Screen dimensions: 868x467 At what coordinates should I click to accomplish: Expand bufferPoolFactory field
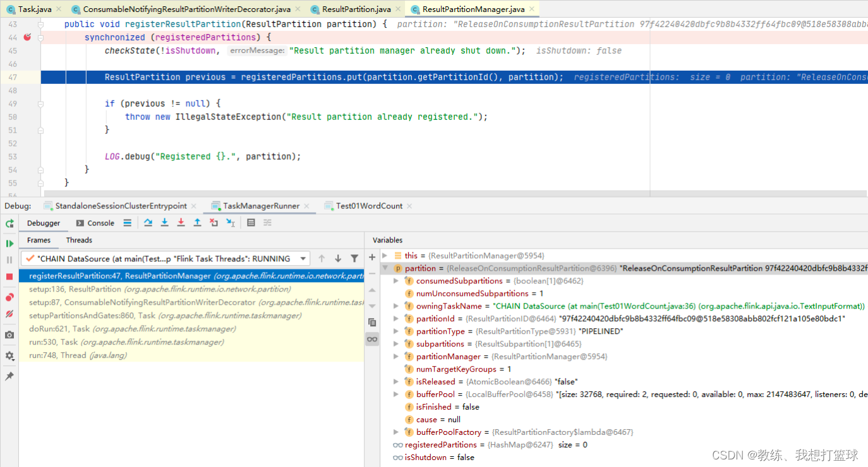click(396, 432)
